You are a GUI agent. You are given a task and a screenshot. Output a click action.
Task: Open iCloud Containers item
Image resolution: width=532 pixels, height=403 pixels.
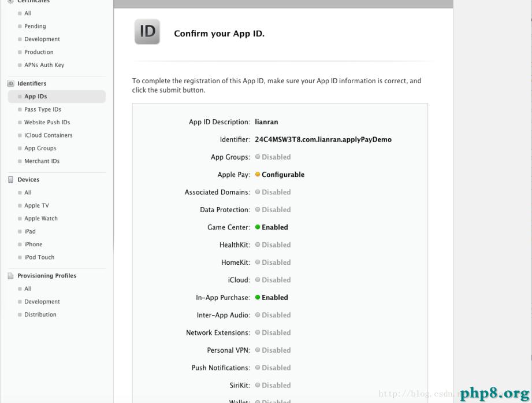point(48,135)
